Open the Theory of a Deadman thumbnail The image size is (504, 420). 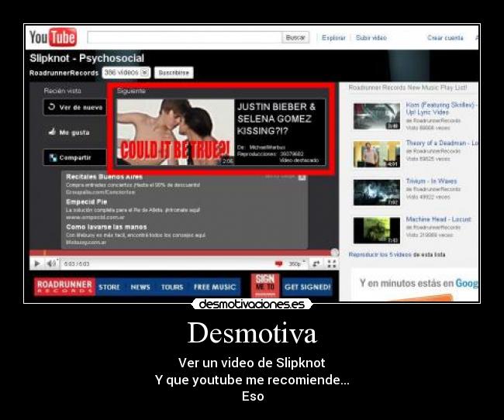377,154
